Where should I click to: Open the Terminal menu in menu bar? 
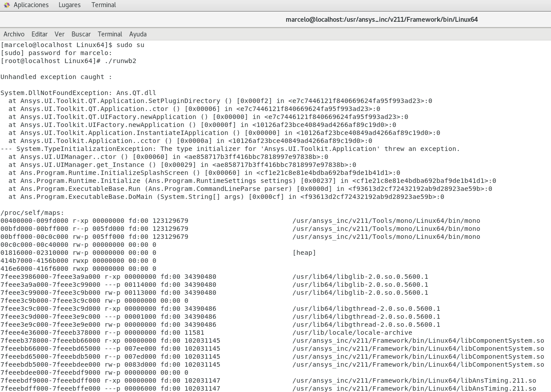pos(110,34)
